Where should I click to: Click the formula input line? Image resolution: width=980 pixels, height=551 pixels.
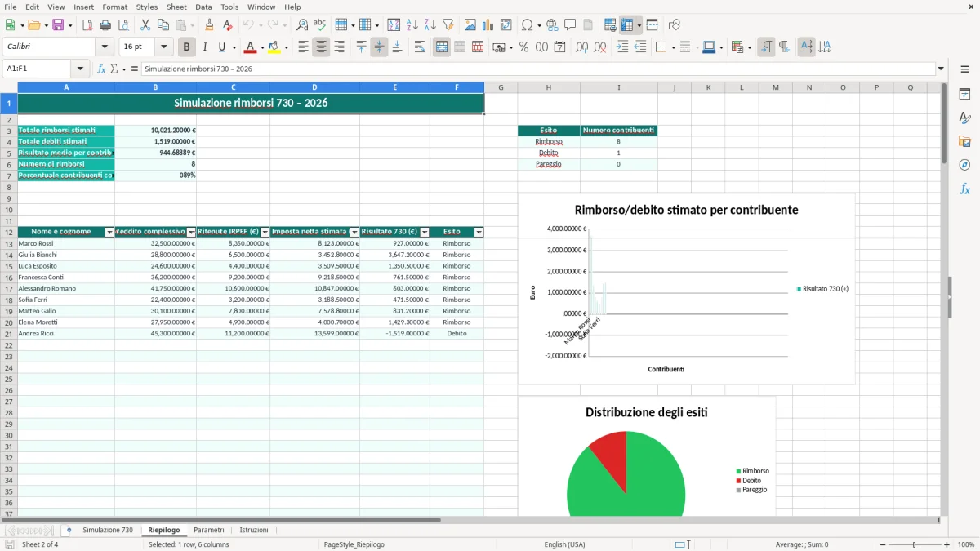coord(537,69)
